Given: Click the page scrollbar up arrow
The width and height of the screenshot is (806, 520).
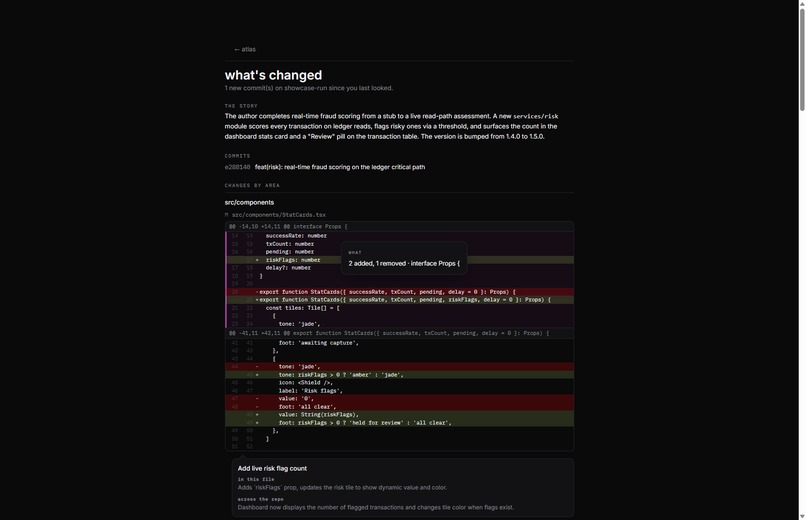Looking at the screenshot, I should [x=802, y=4].
